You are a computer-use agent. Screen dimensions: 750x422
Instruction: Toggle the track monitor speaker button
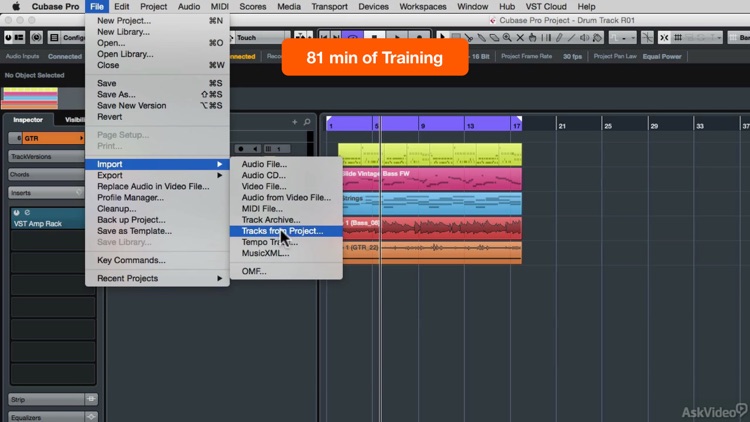point(255,149)
